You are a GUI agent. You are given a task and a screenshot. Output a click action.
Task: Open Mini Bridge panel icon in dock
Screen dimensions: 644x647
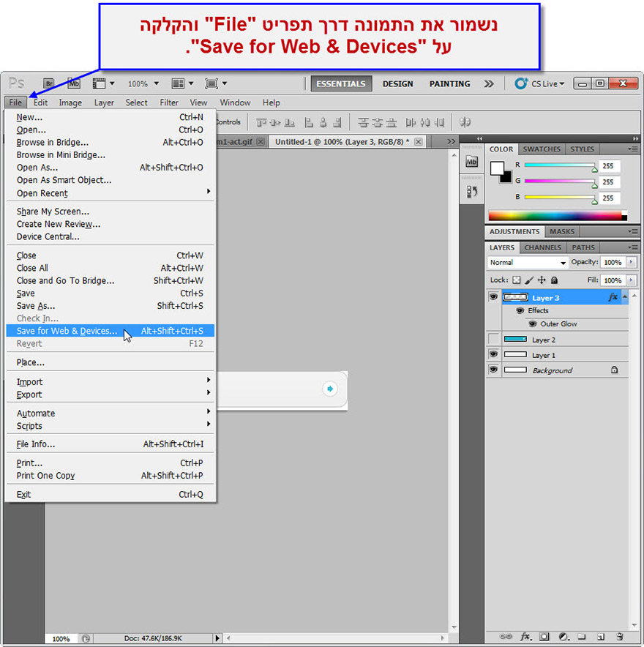tap(471, 162)
